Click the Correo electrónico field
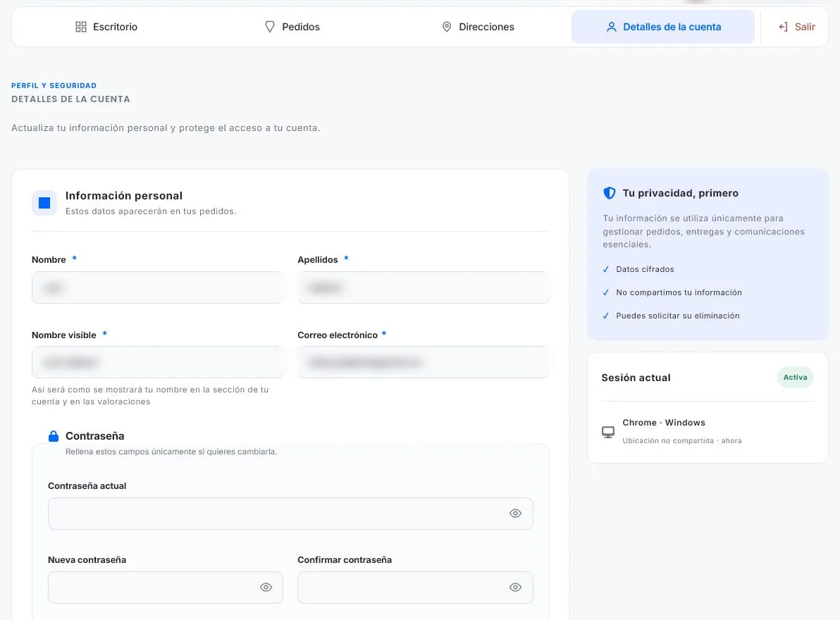The width and height of the screenshot is (840, 620). (x=424, y=362)
